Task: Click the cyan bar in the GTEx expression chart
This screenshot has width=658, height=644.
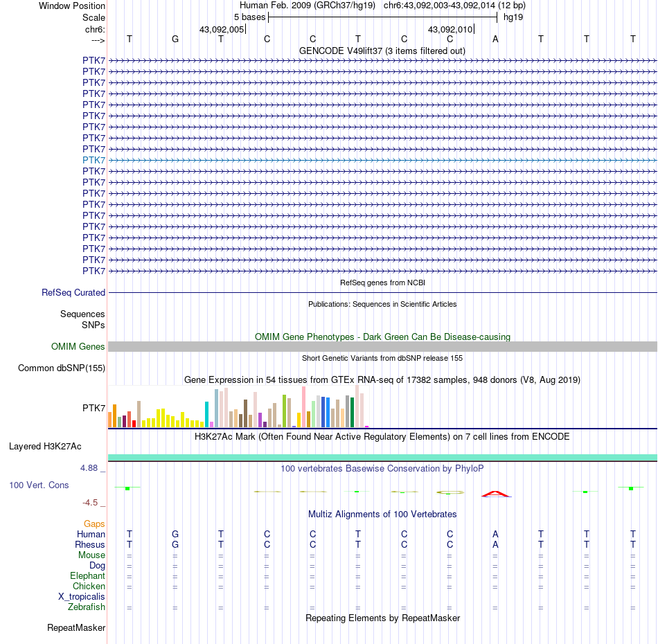Action: pos(206,415)
